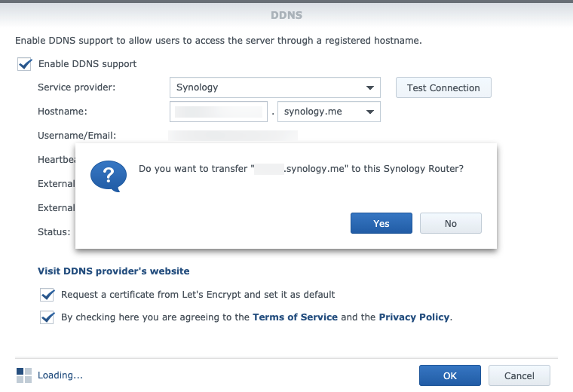Image resolution: width=573 pixels, height=392 pixels.
Task: Select the blurred Username/Email value
Action: click(x=232, y=136)
